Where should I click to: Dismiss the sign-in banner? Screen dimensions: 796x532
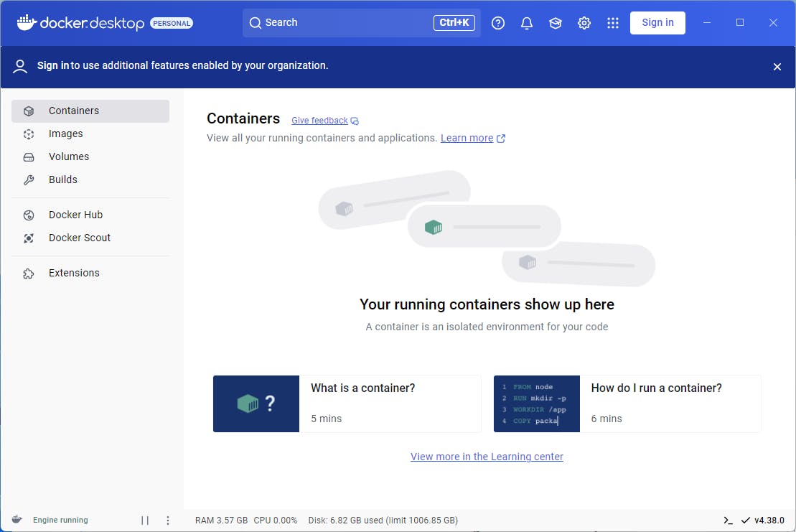(777, 67)
